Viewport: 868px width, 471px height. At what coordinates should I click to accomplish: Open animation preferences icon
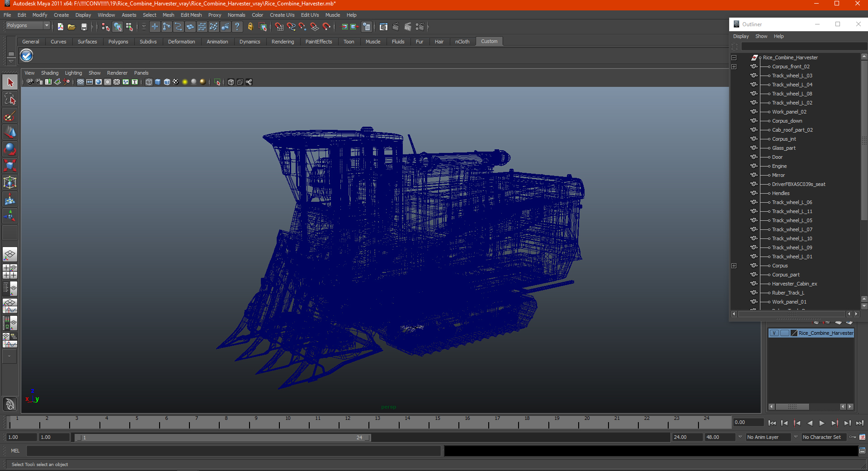click(x=862, y=437)
